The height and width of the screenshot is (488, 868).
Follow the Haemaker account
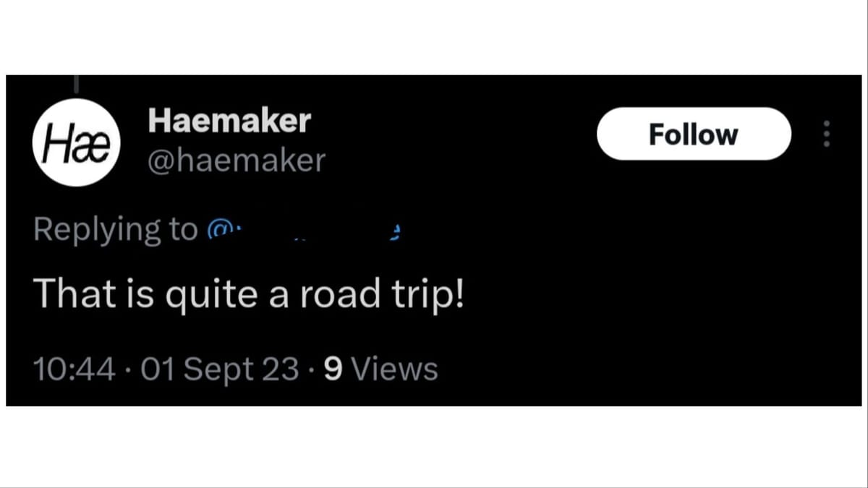(693, 134)
